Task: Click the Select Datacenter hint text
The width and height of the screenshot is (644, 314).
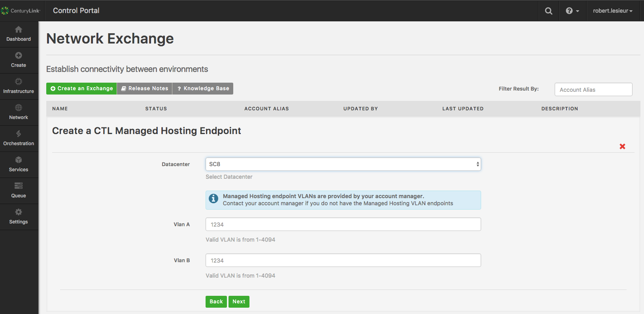Action: [x=229, y=177]
